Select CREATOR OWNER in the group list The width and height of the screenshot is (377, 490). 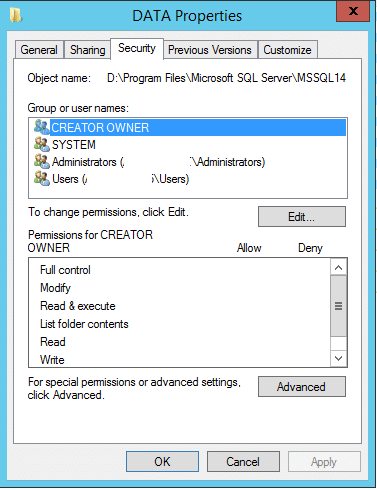click(x=190, y=127)
